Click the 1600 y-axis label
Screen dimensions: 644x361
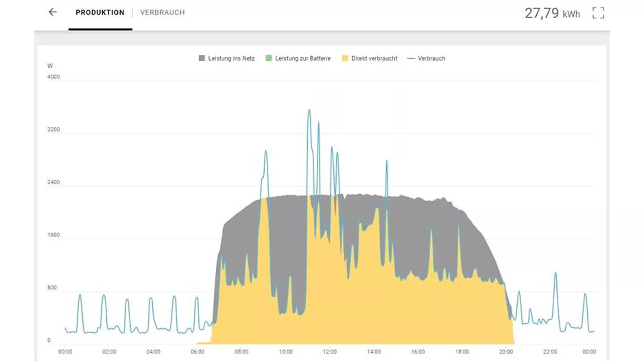[x=53, y=235]
